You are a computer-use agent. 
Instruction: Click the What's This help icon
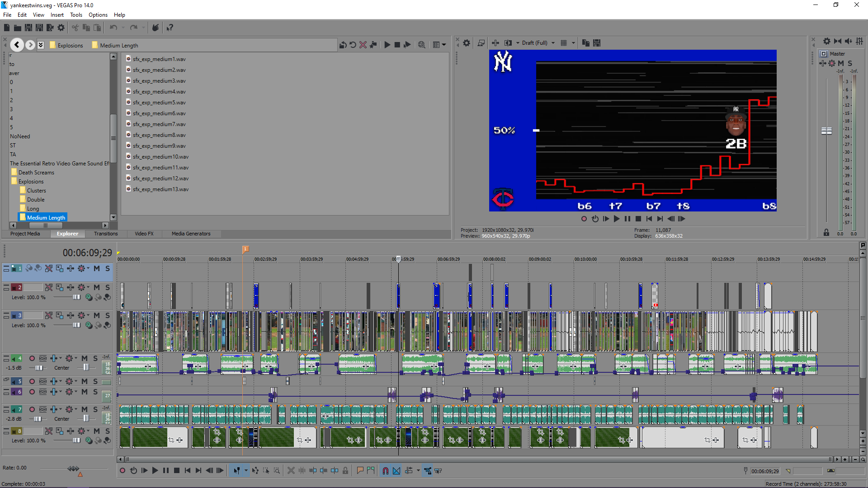[x=170, y=28]
